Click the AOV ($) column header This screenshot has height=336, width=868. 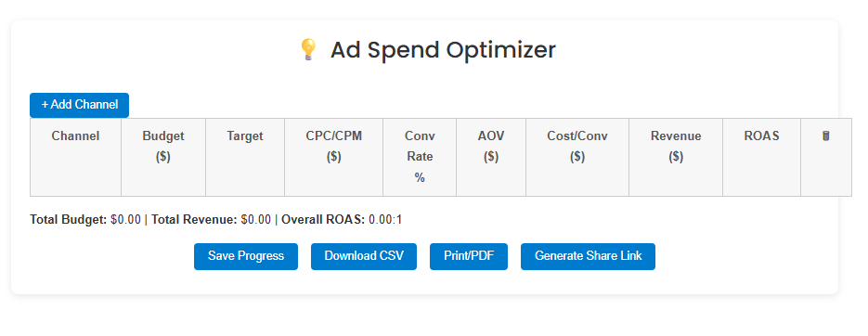[x=491, y=157]
